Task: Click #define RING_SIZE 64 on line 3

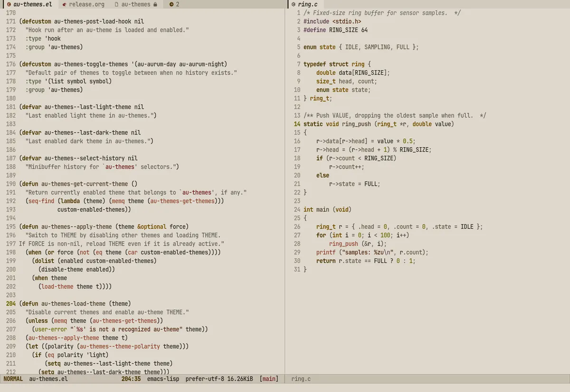Action: pos(336,30)
